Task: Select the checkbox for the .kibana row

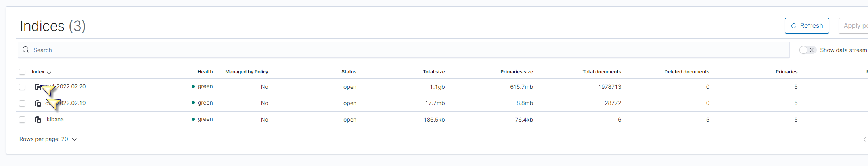Action: (x=22, y=120)
